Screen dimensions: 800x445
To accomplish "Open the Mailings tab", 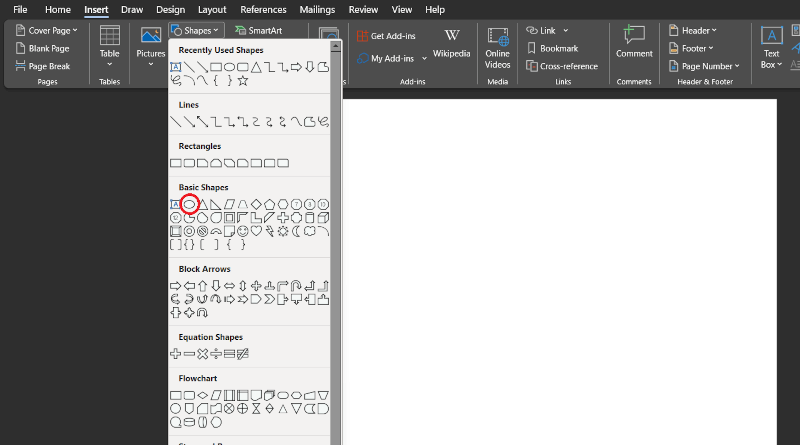I will click(x=317, y=9).
